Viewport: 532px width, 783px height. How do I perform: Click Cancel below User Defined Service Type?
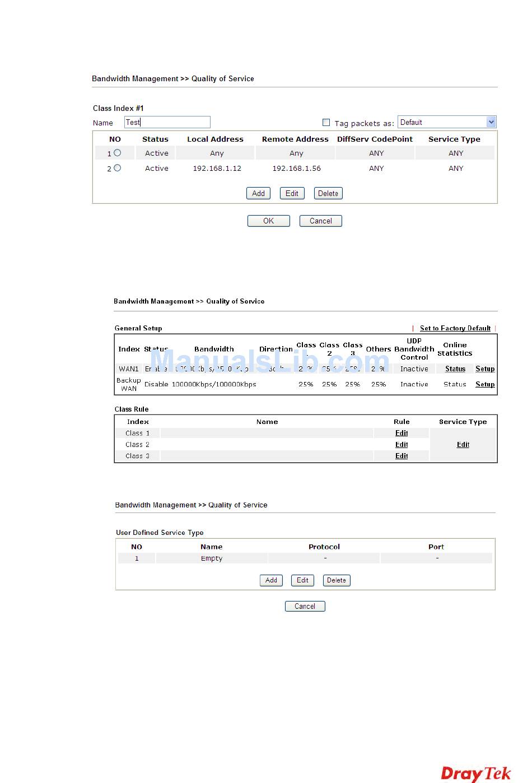click(305, 606)
